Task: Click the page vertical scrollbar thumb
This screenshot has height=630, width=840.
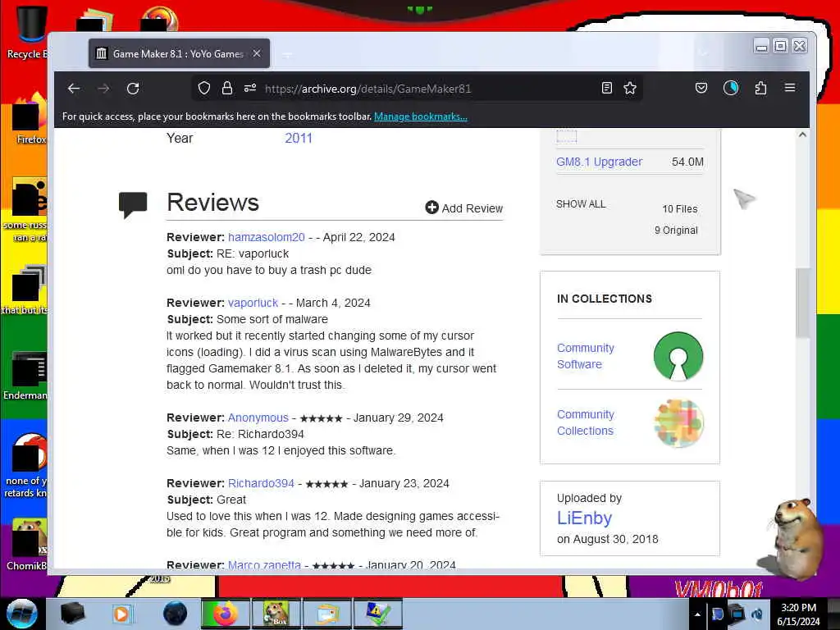Action: coord(802,303)
